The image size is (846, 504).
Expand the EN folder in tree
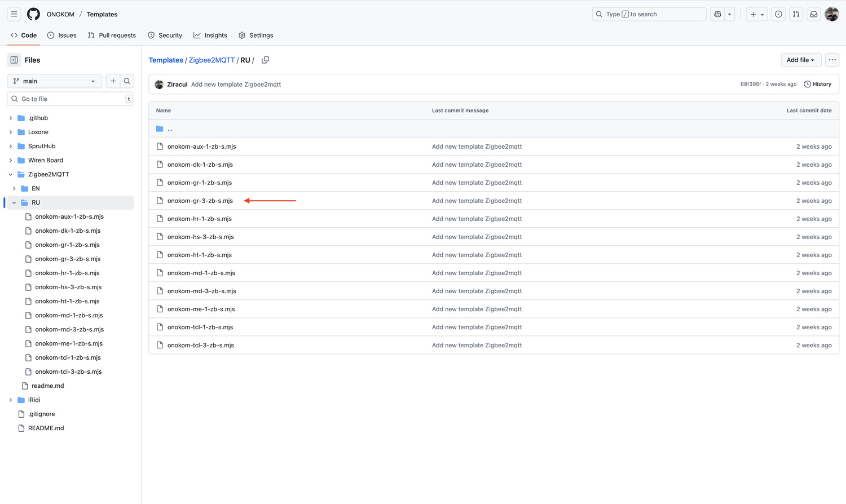tap(14, 188)
